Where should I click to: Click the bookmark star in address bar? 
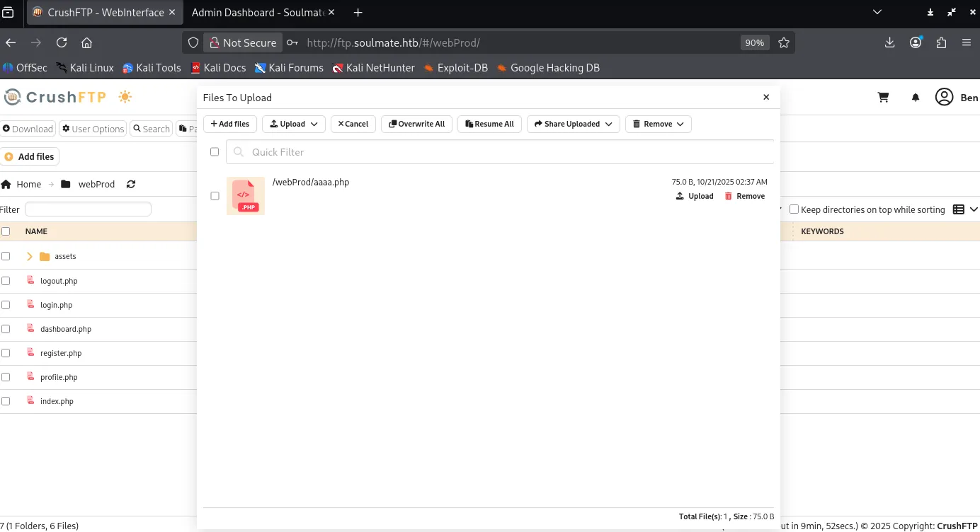pos(783,42)
